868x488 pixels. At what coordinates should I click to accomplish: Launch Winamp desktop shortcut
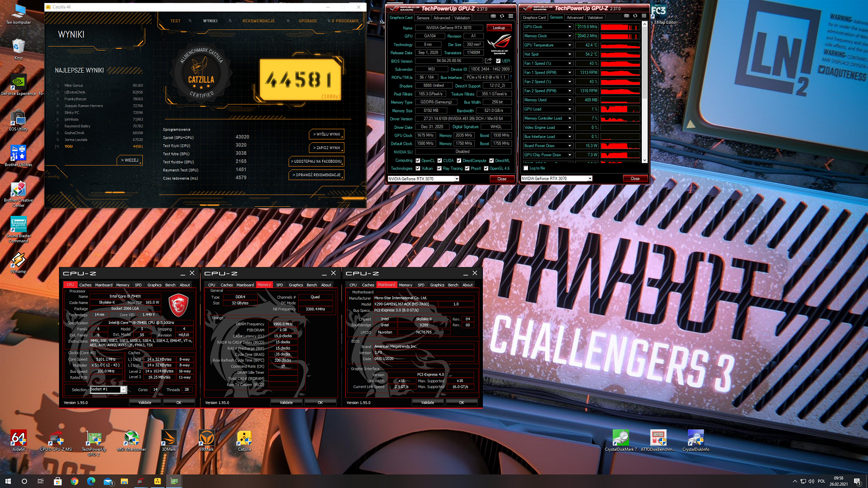[x=18, y=262]
